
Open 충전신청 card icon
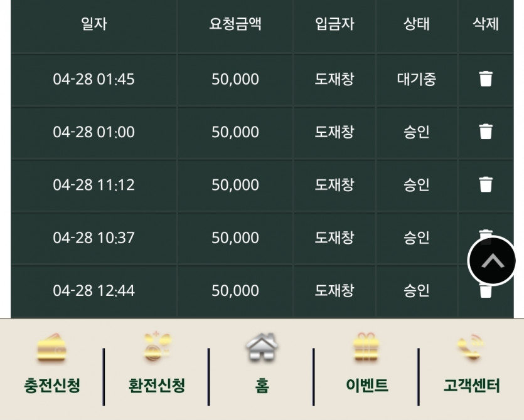coord(51,348)
